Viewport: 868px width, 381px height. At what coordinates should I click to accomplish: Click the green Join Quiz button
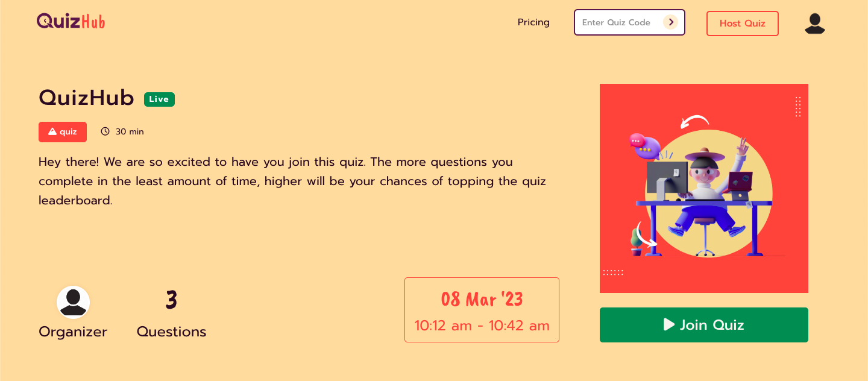(x=703, y=324)
